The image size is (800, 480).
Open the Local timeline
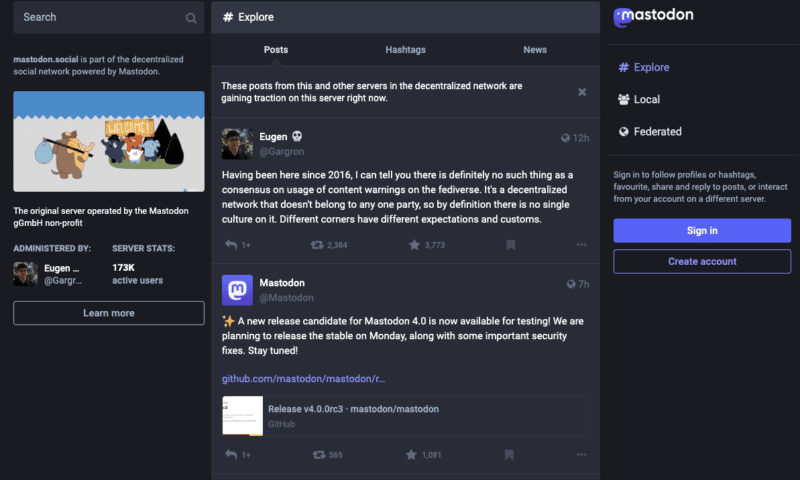pyautogui.click(x=639, y=99)
